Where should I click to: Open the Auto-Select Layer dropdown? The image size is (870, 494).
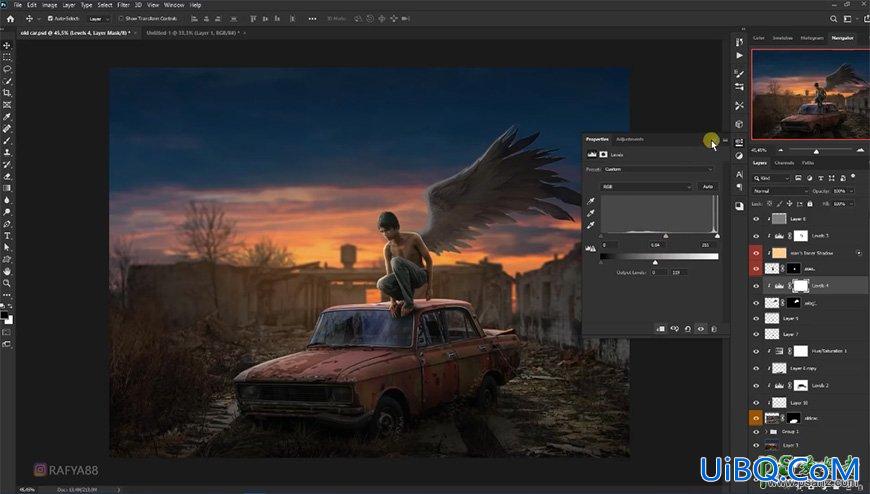[x=99, y=18]
